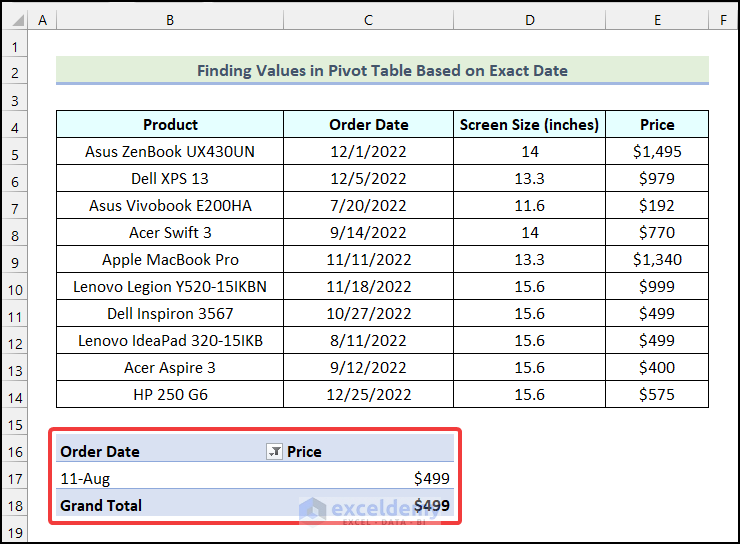The image size is (740, 544).
Task: Select the $1,495 price cell
Action: point(657,152)
